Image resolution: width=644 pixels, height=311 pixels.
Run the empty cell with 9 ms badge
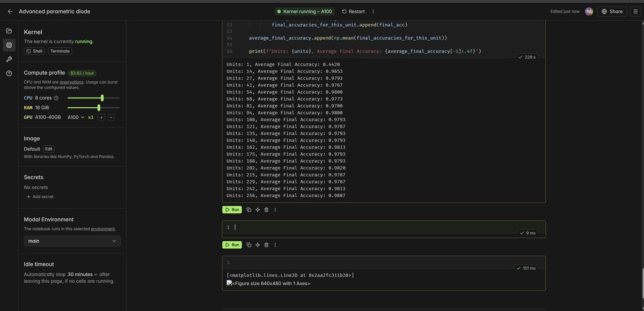click(232, 245)
